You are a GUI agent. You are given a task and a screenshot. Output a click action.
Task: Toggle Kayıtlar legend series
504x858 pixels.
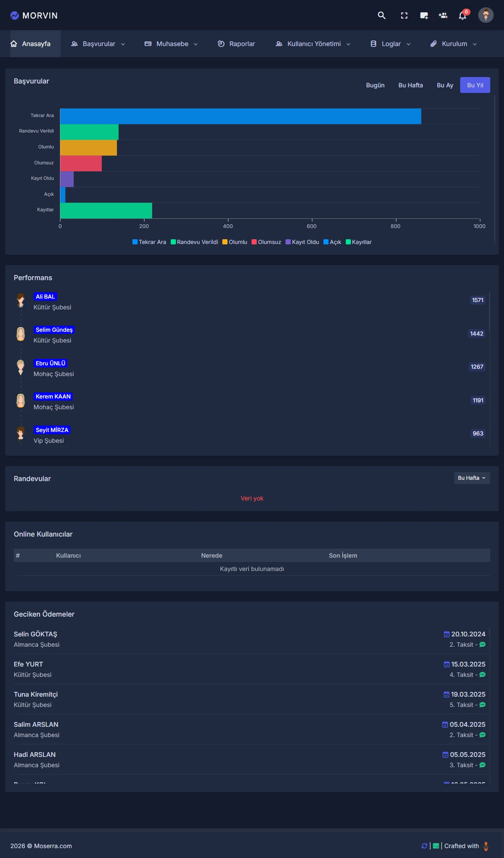click(359, 242)
